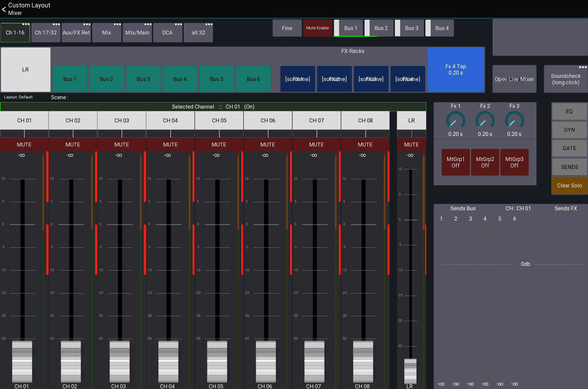Screen dimensions: 588x389
Task: Open Live Mixer view
Action: [514, 79]
